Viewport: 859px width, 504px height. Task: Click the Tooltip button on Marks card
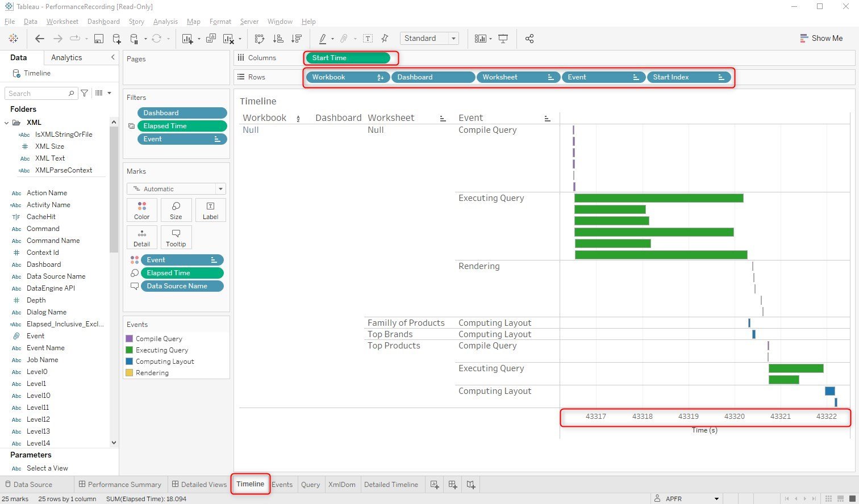tap(176, 237)
